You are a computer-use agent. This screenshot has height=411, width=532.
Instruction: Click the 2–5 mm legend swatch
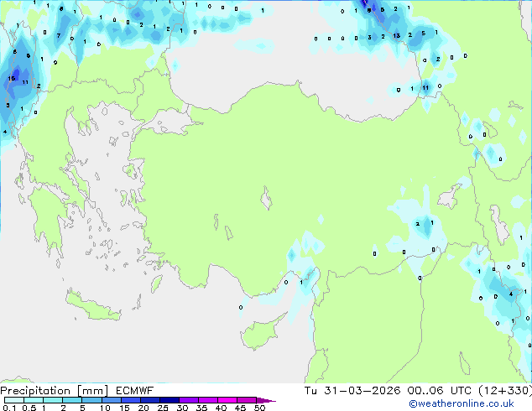pos(72,400)
